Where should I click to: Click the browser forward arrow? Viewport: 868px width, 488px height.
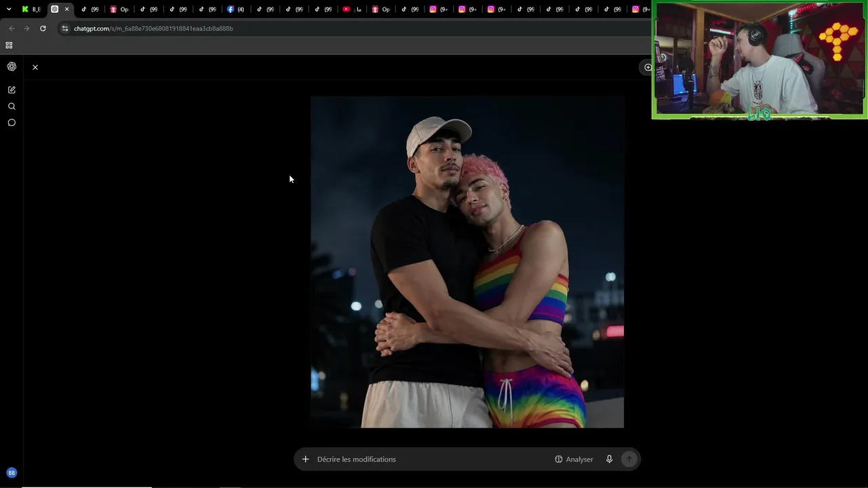26,28
